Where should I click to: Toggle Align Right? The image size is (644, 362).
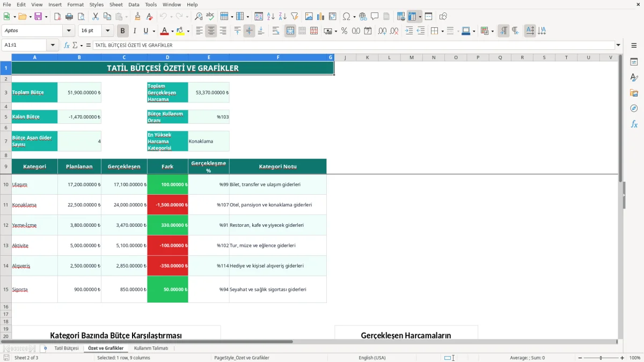click(223, 31)
